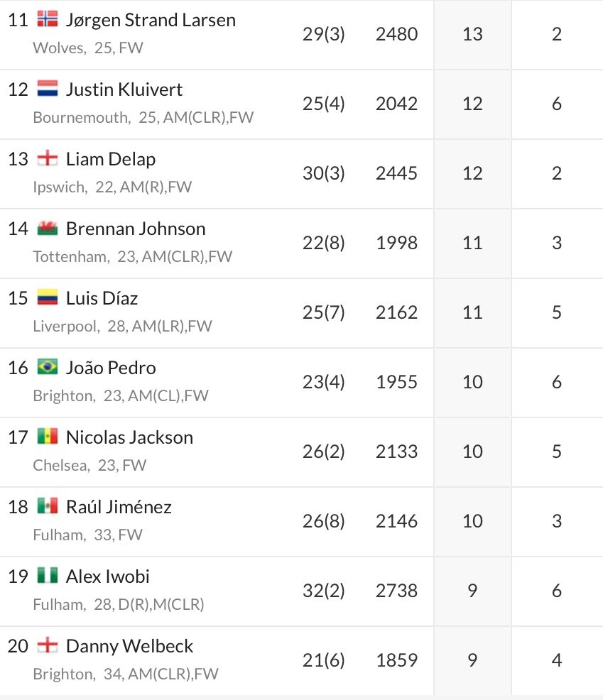Click the Nigeria flag beside Alex Iwobi
This screenshot has width=603, height=700.
48,576
